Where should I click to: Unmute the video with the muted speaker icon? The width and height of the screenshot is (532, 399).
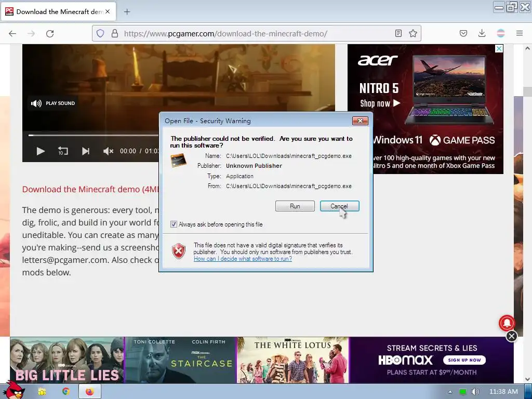(x=108, y=151)
